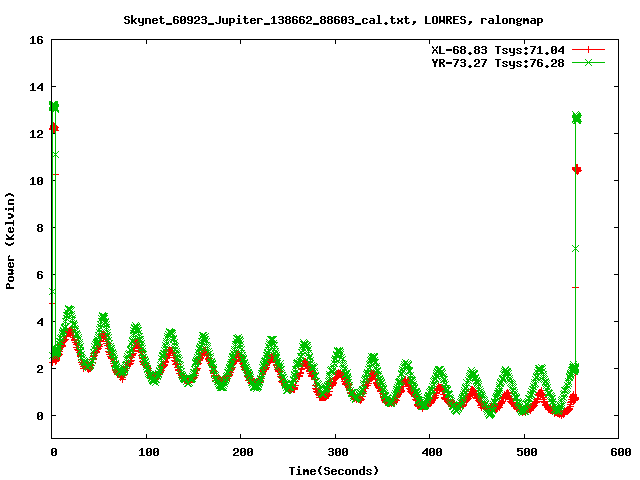
Task: Click the red line sample in legend
Action: [588, 50]
